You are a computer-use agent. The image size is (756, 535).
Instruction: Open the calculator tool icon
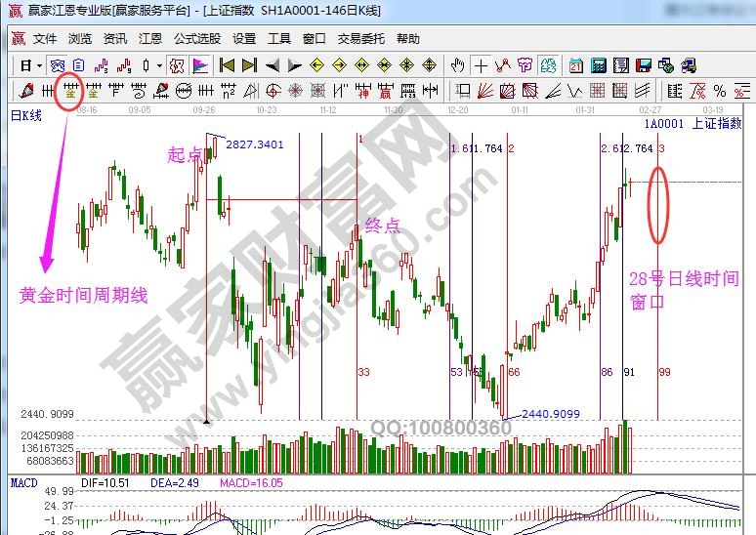597,65
